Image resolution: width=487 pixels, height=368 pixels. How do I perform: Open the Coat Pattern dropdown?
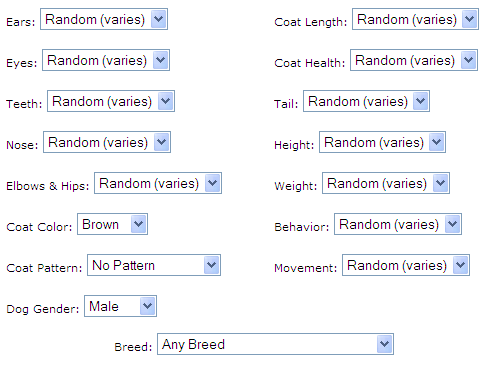click(x=154, y=265)
